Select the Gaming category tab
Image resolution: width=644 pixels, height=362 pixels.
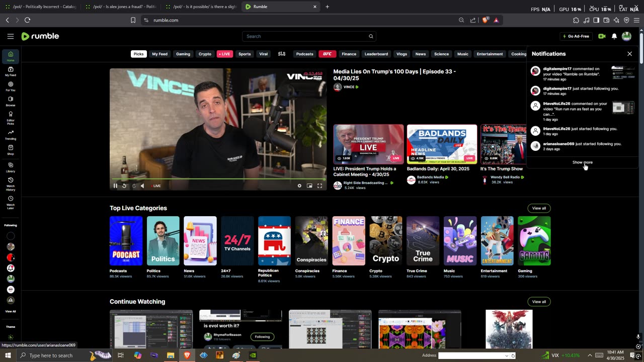[x=183, y=54]
